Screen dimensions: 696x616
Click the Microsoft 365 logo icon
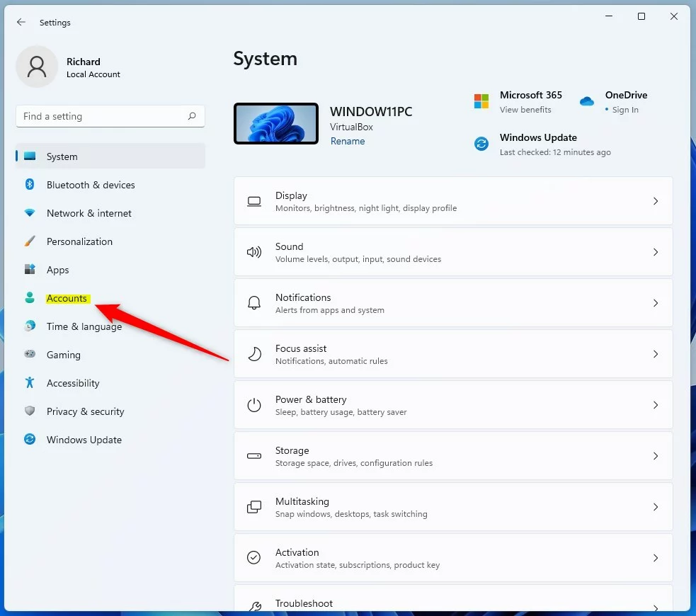click(481, 101)
